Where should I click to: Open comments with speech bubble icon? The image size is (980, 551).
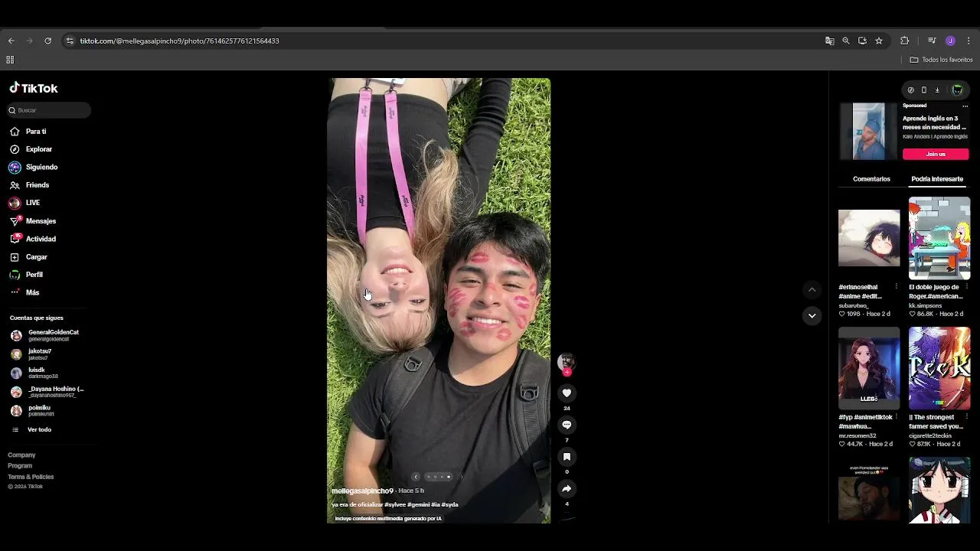click(x=567, y=425)
